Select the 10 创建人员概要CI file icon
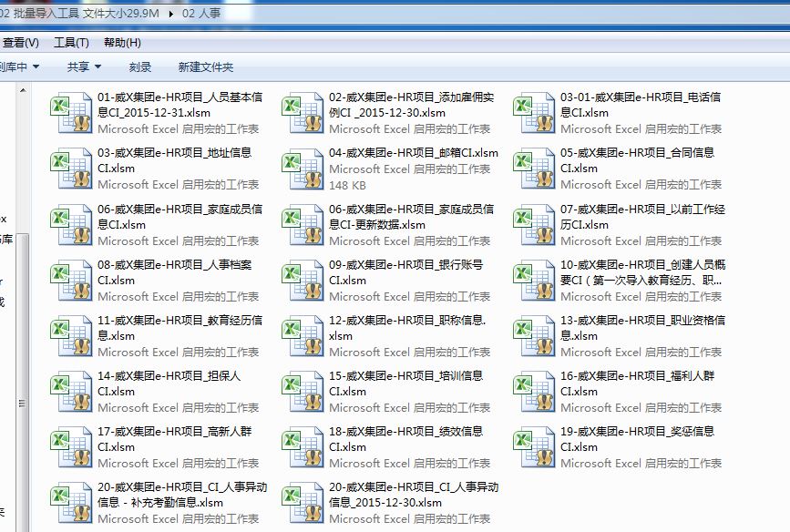The image size is (790, 532). [534, 280]
